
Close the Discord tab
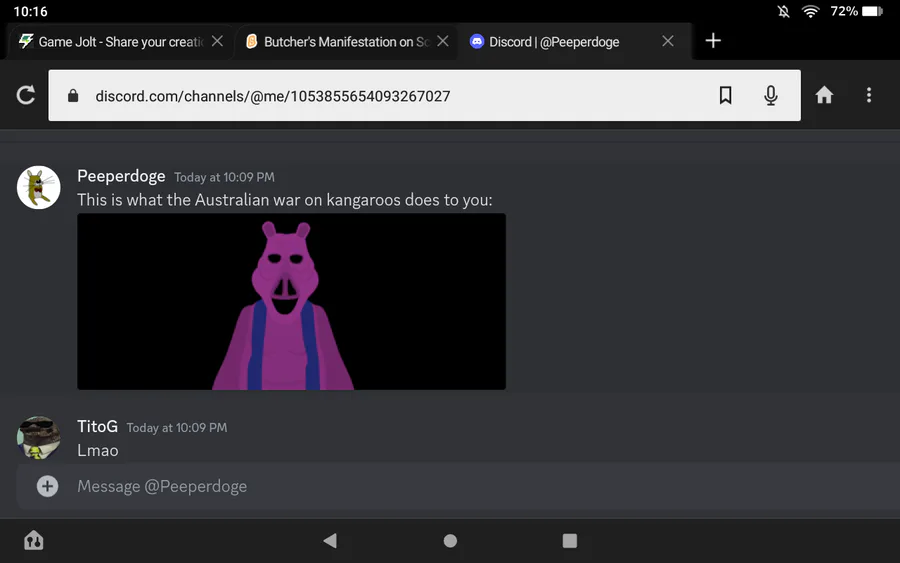668,41
